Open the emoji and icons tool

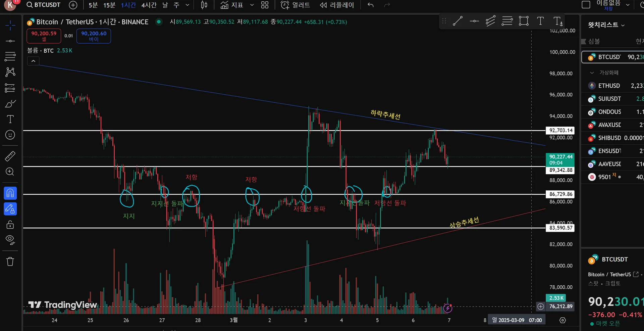pyautogui.click(x=10, y=135)
